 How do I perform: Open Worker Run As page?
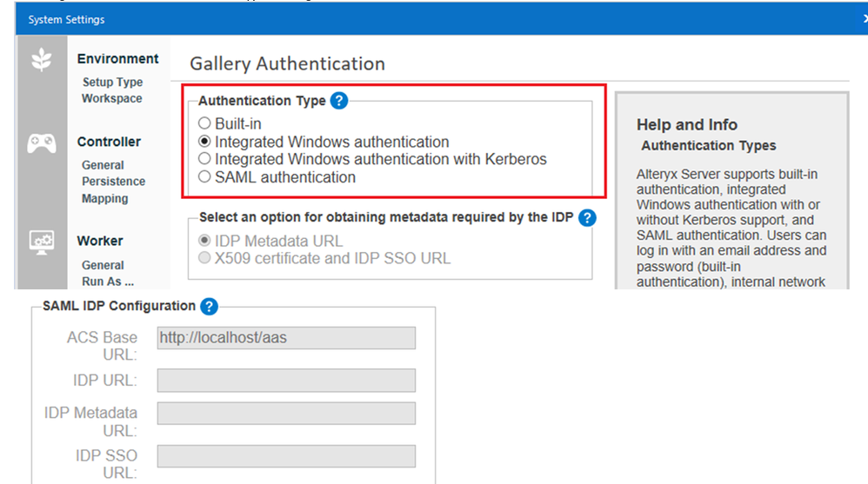tap(107, 282)
